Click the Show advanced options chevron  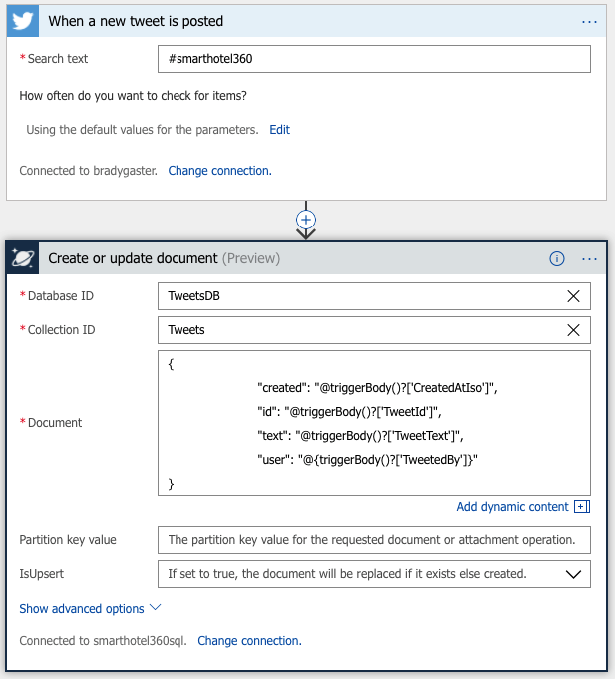pyautogui.click(x=155, y=608)
